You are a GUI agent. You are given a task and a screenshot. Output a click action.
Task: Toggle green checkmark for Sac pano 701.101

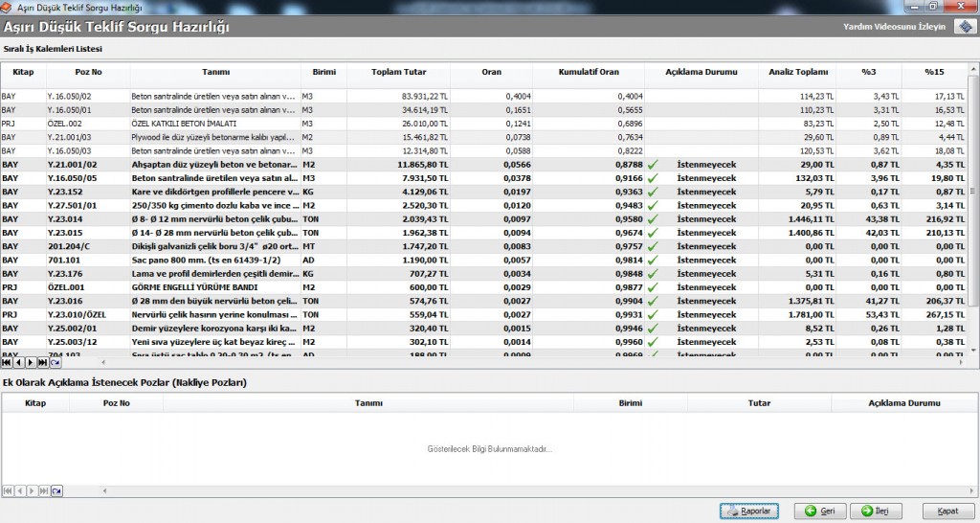653,261
